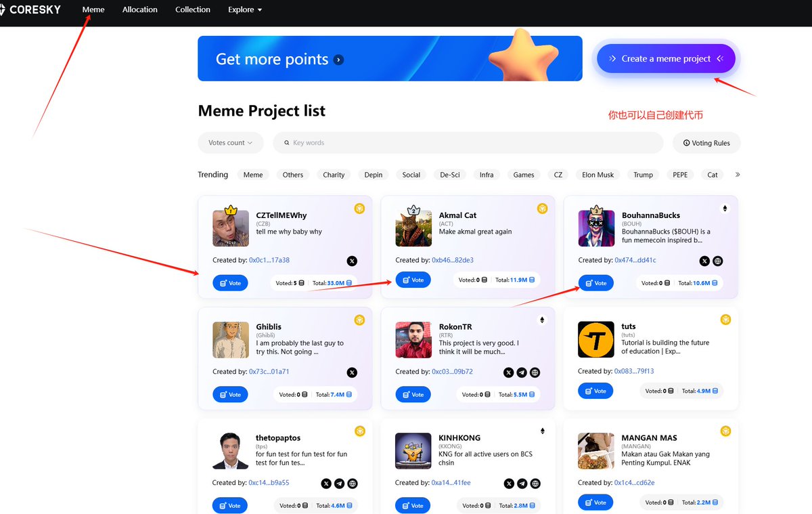Click the BNB chain badge on CZTellMEWhy
This screenshot has height=514, width=812.
[x=360, y=209]
